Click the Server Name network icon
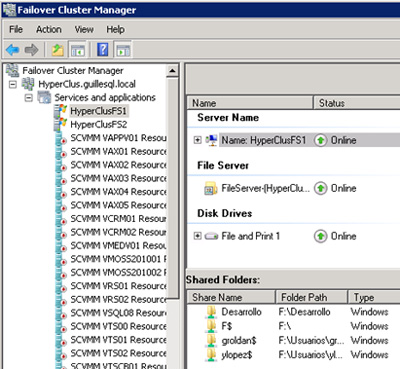Screen dimensions: 400x369 [211, 140]
